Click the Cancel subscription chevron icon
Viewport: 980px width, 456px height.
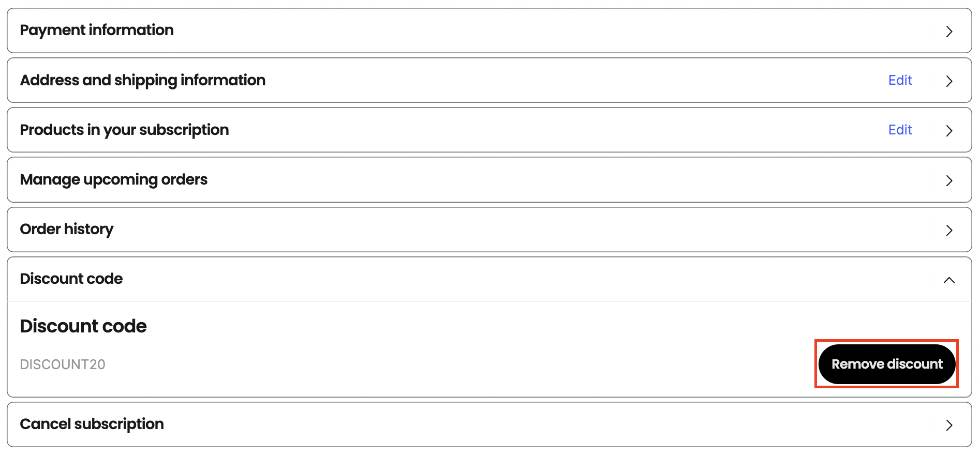949,425
